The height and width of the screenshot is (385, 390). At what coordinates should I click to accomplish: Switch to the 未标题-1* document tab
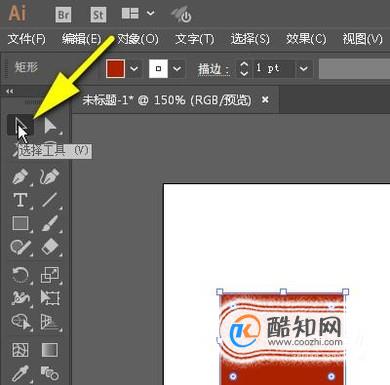coord(167,100)
